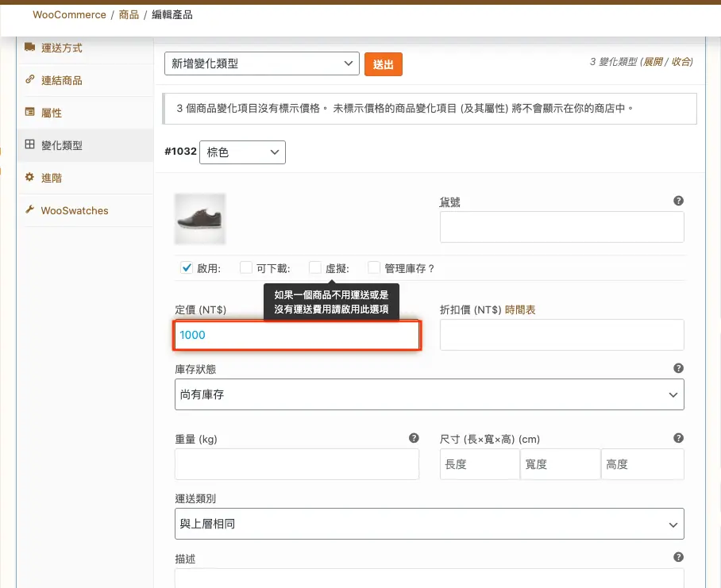The image size is (721, 588).
Task: Switch to the 連結商品 tab
Action: [85, 80]
